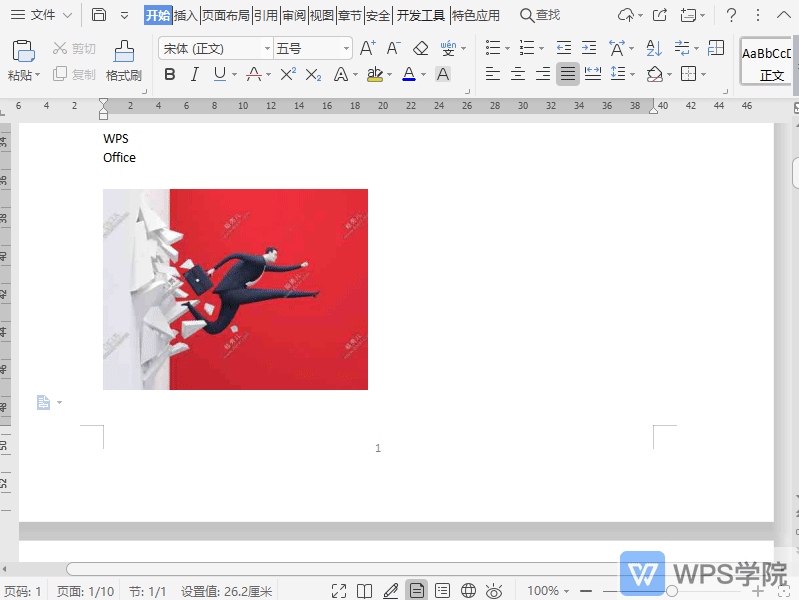Click the increase font size icon
This screenshot has width=799, height=600.
pos(367,48)
